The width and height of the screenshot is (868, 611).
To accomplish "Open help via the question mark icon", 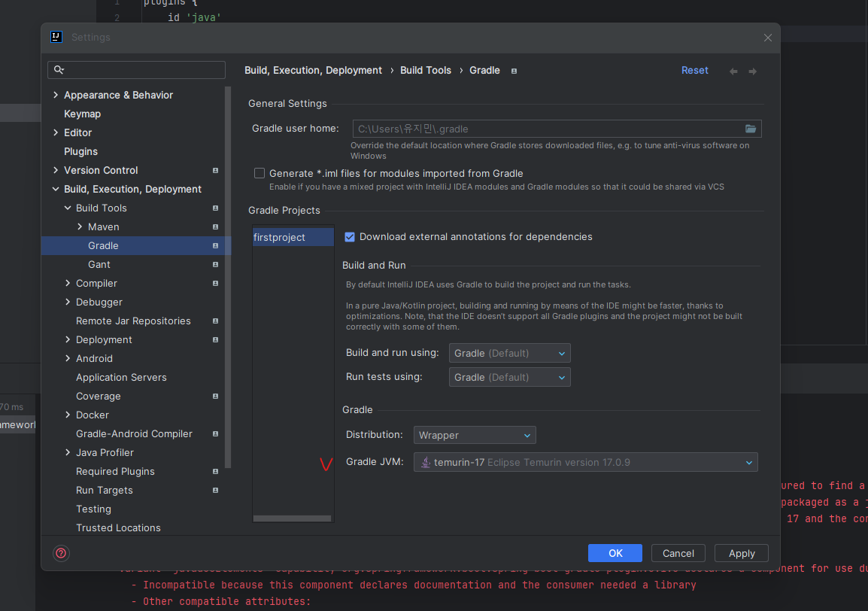I will pos(61,553).
